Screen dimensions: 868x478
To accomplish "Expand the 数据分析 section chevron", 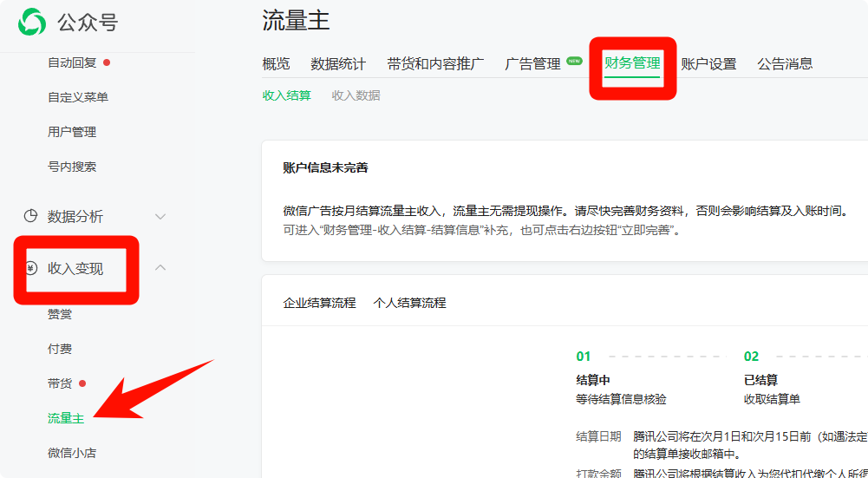I will pos(160,217).
